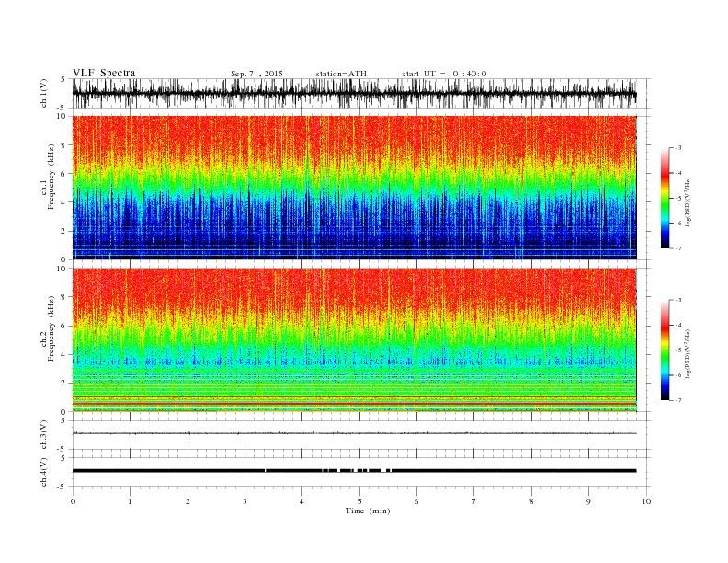Click the "-7" tick on ch.2 colorbar
This screenshot has height=563, width=728.
click(x=678, y=400)
